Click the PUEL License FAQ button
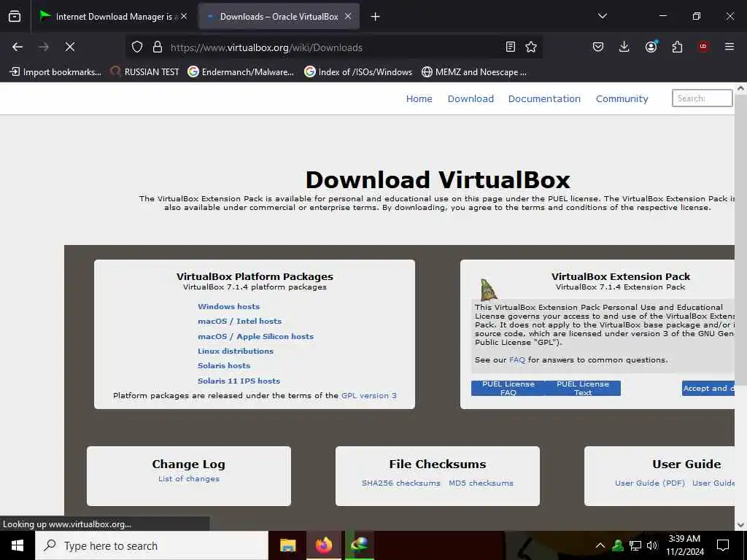 pos(508,388)
